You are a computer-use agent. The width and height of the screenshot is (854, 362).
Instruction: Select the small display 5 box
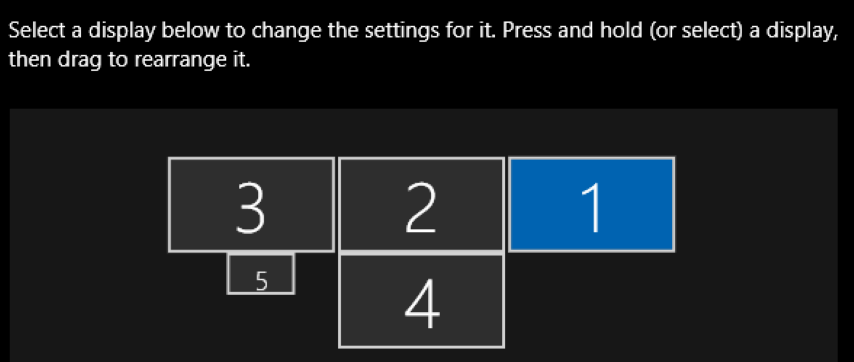[261, 274]
